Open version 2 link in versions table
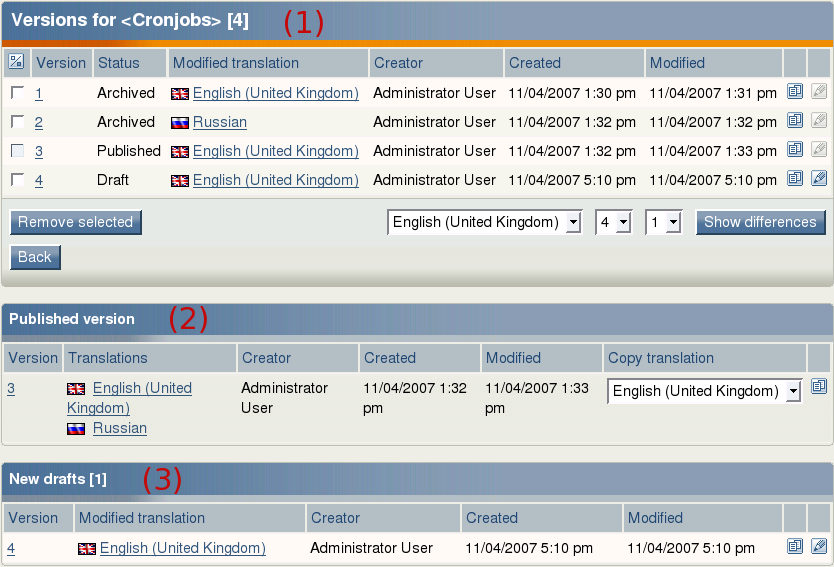Screen dimensions: 834x567 coord(39,122)
